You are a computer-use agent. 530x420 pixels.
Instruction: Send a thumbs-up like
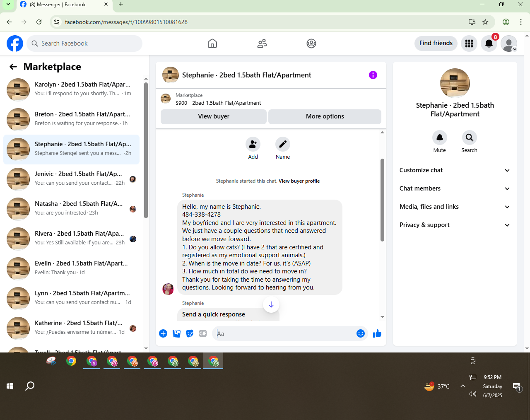pos(377,333)
